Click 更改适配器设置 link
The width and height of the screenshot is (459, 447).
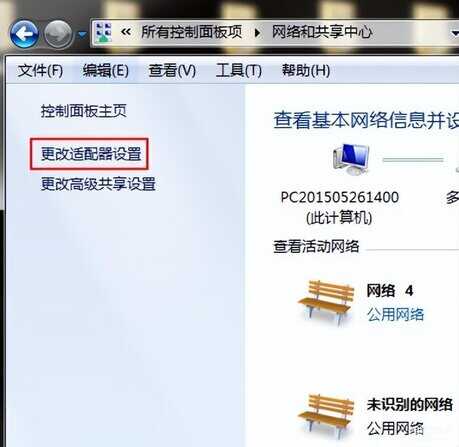(91, 154)
